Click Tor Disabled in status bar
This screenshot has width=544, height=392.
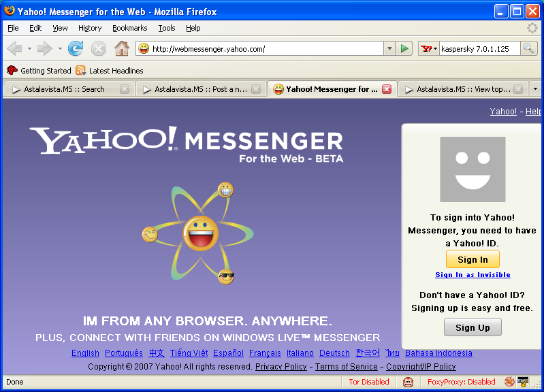click(369, 382)
